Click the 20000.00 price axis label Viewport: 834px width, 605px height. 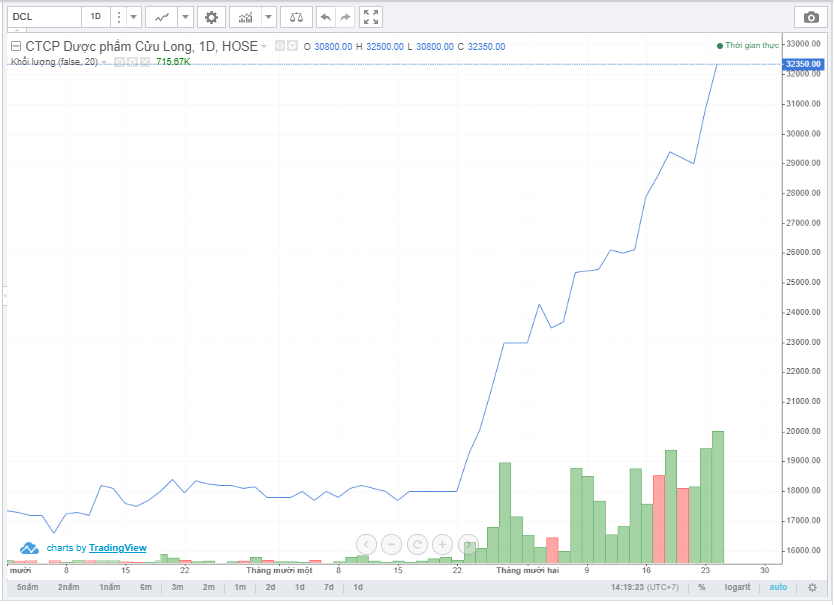click(803, 431)
